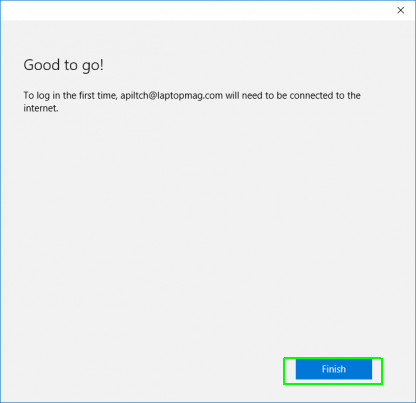
Task: Click 'laptopmag.com' domain in the message
Action: point(190,96)
